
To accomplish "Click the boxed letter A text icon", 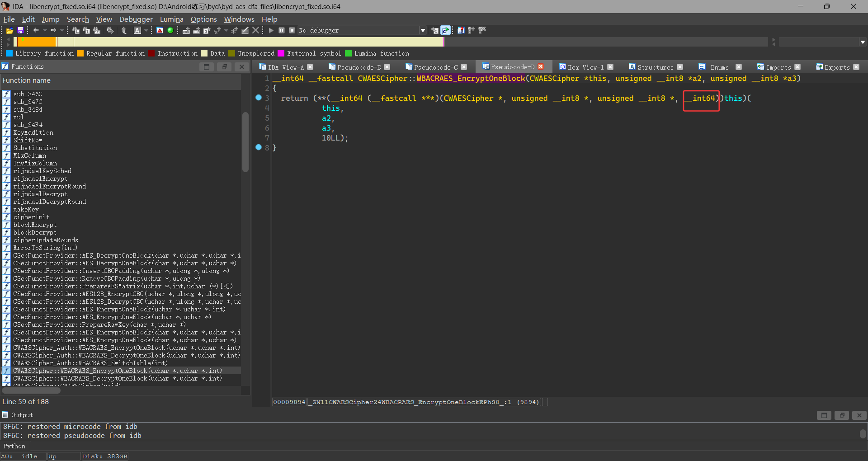I will (137, 30).
